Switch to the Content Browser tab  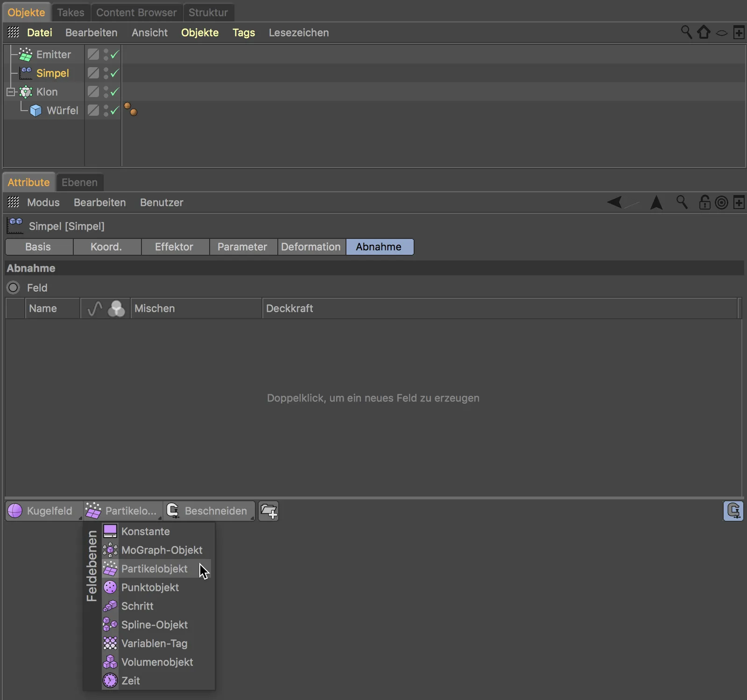(x=136, y=13)
